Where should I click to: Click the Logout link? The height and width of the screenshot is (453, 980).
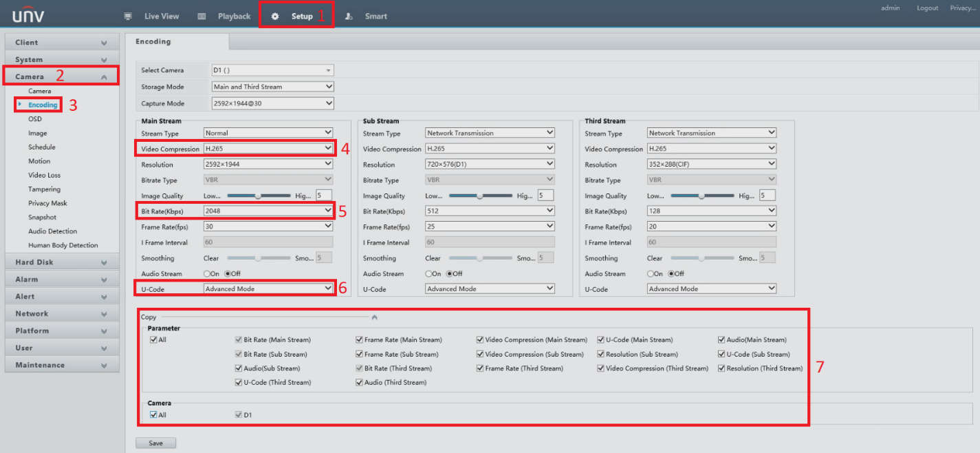(x=927, y=8)
